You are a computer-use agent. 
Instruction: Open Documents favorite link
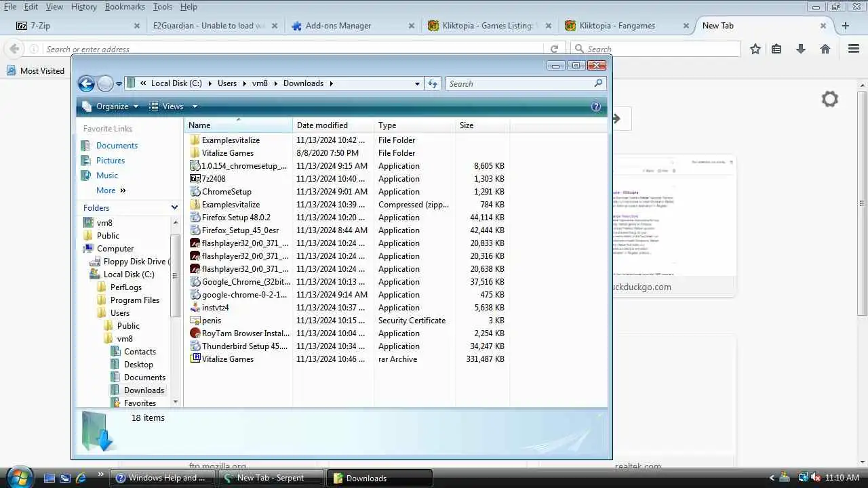pos(117,146)
